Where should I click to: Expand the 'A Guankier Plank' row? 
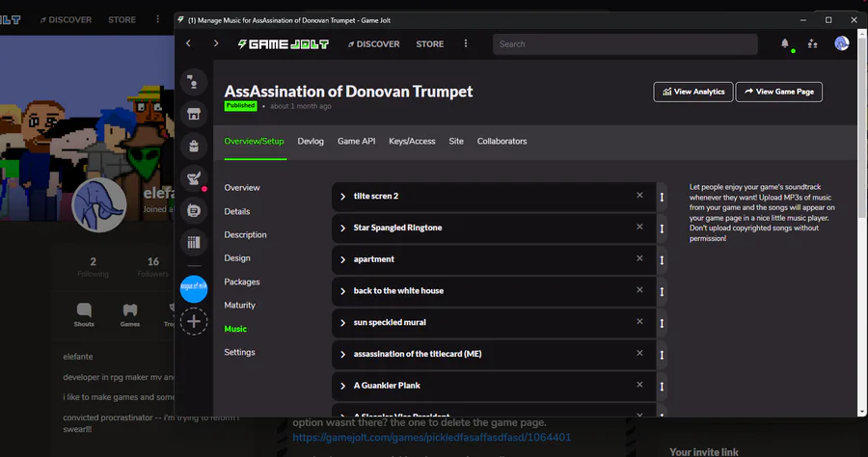tap(342, 386)
